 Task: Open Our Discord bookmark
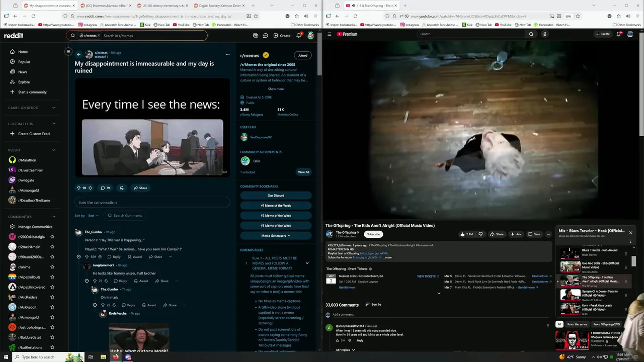click(x=276, y=196)
